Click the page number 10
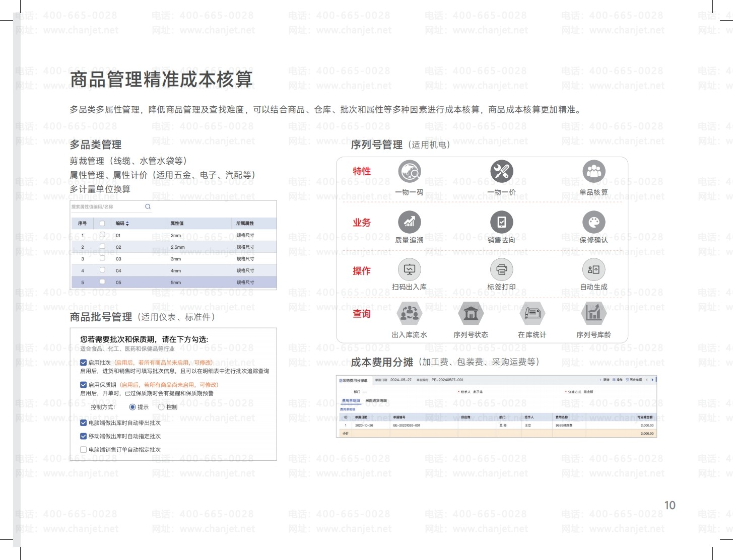This screenshot has width=733, height=560. pyautogui.click(x=670, y=505)
